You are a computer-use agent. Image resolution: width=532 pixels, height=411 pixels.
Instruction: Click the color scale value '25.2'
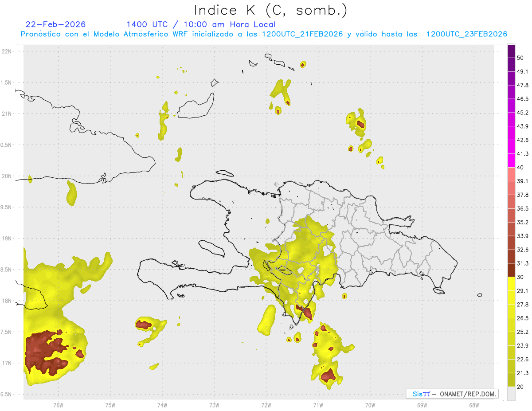click(x=523, y=332)
